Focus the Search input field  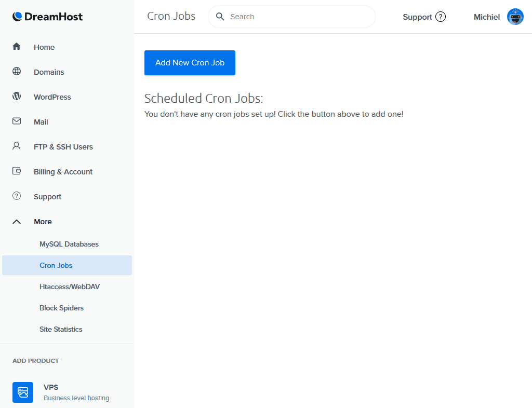291,17
